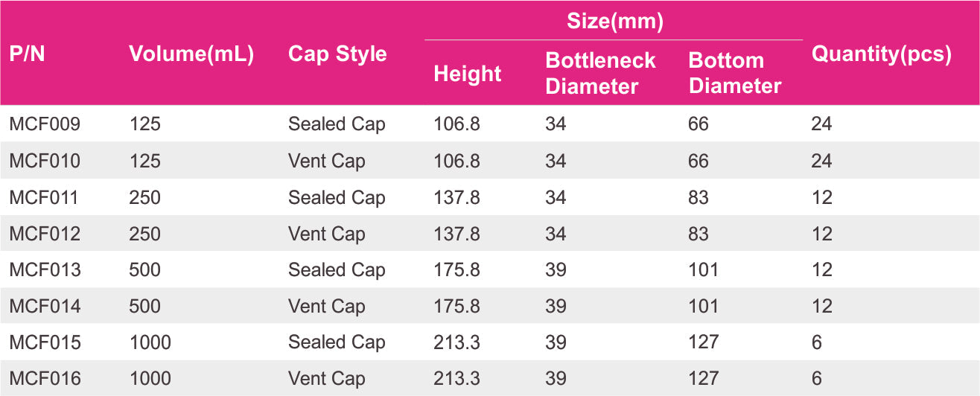The image size is (980, 396).
Task: Click part number MCF013
Action: [x=45, y=269]
